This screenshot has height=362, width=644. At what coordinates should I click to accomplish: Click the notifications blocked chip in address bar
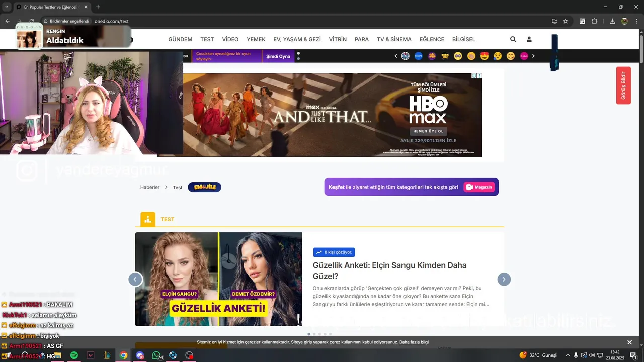pyautogui.click(x=66, y=21)
